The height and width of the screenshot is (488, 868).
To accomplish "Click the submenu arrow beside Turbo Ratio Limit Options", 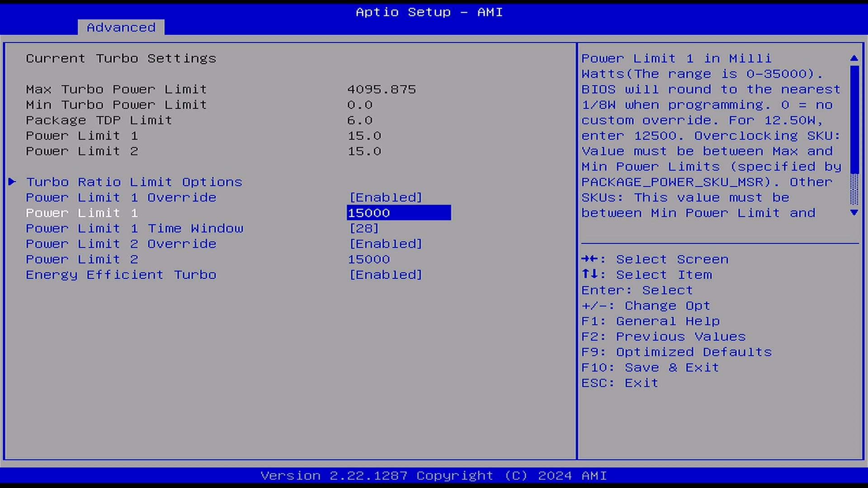I will coord(12,182).
